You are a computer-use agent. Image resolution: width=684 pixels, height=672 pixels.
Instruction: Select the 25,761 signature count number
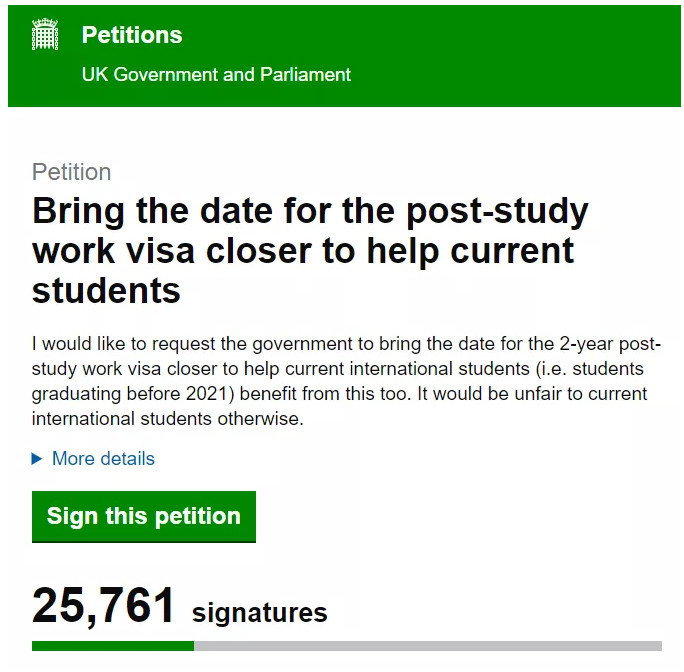click(103, 606)
